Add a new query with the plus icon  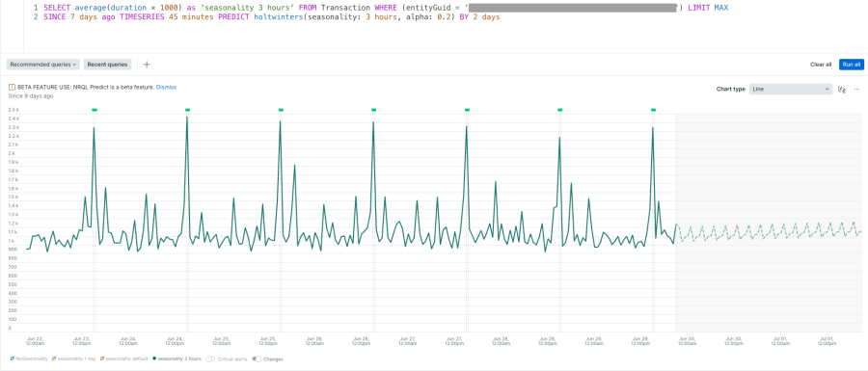(x=147, y=65)
